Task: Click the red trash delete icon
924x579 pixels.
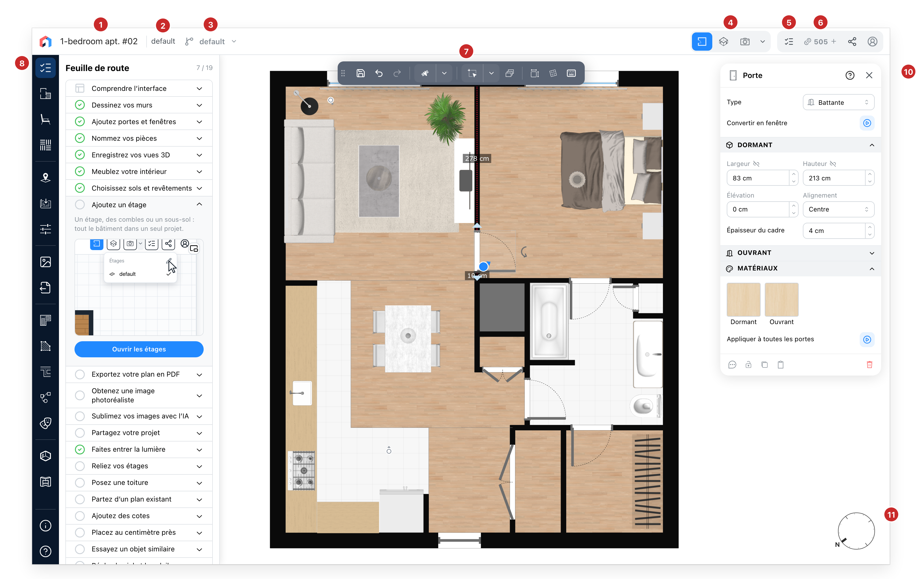Action: 869,364
